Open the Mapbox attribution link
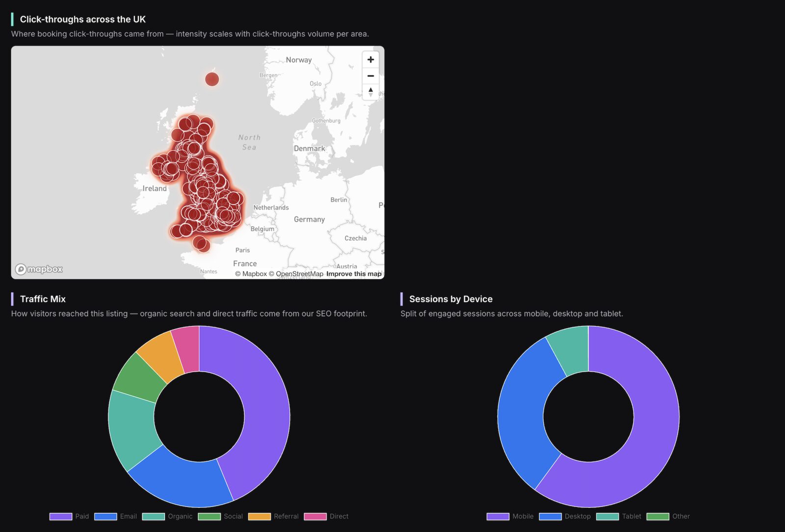 (251, 274)
